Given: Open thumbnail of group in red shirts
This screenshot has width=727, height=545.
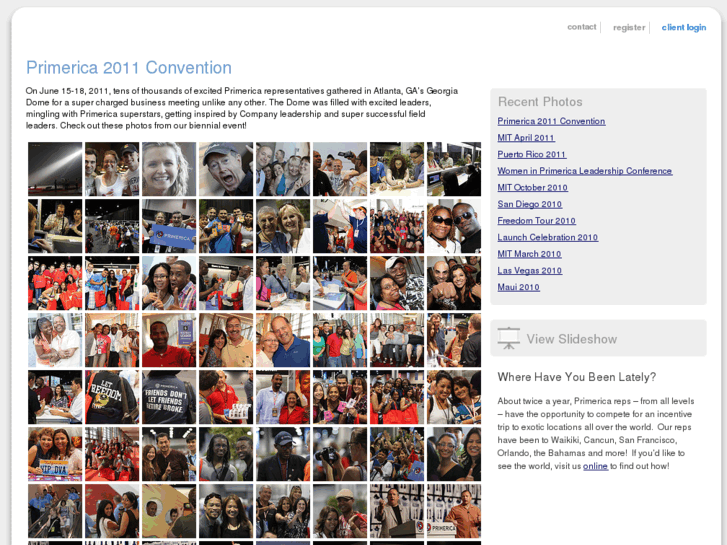Looking at the screenshot, I should click(x=55, y=283).
